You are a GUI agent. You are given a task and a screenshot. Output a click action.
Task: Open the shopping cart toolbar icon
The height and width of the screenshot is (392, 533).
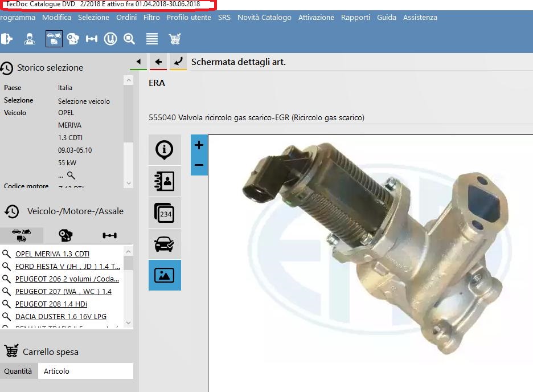tap(175, 39)
